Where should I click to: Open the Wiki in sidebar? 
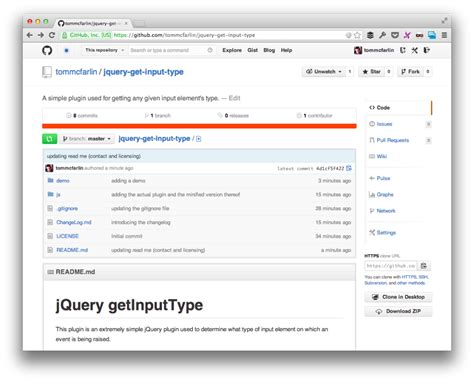pos(378,156)
